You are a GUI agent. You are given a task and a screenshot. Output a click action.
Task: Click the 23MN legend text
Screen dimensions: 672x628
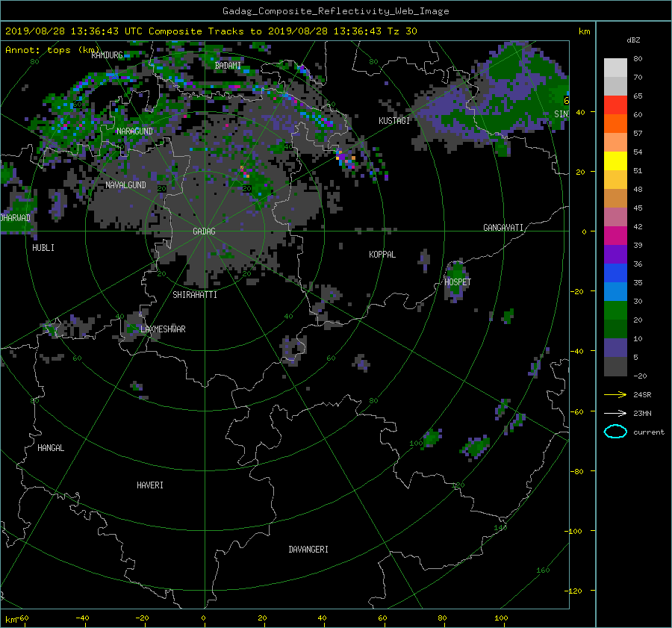(x=642, y=414)
